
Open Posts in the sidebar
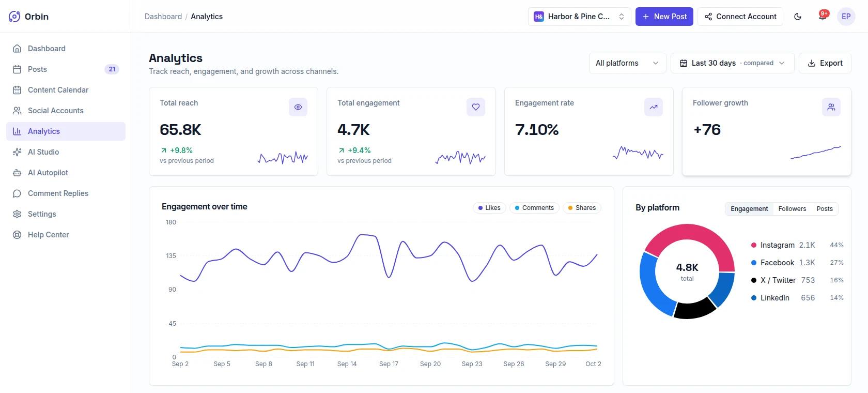click(x=66, y=69)
